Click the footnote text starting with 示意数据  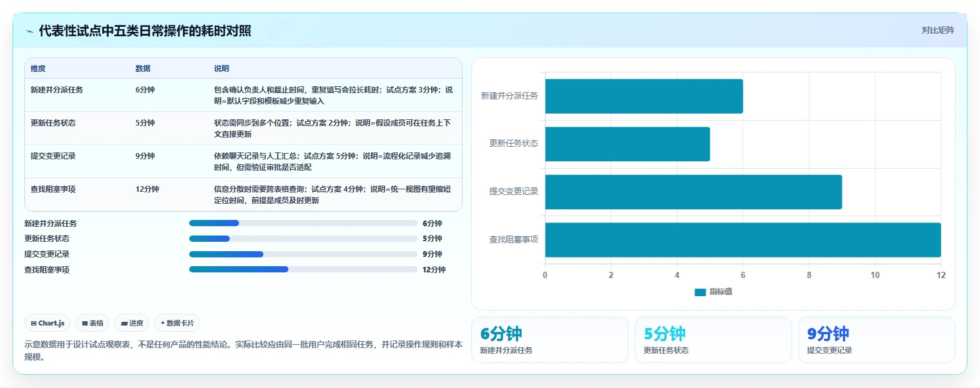pyautogui.click(x=243, y=351)
